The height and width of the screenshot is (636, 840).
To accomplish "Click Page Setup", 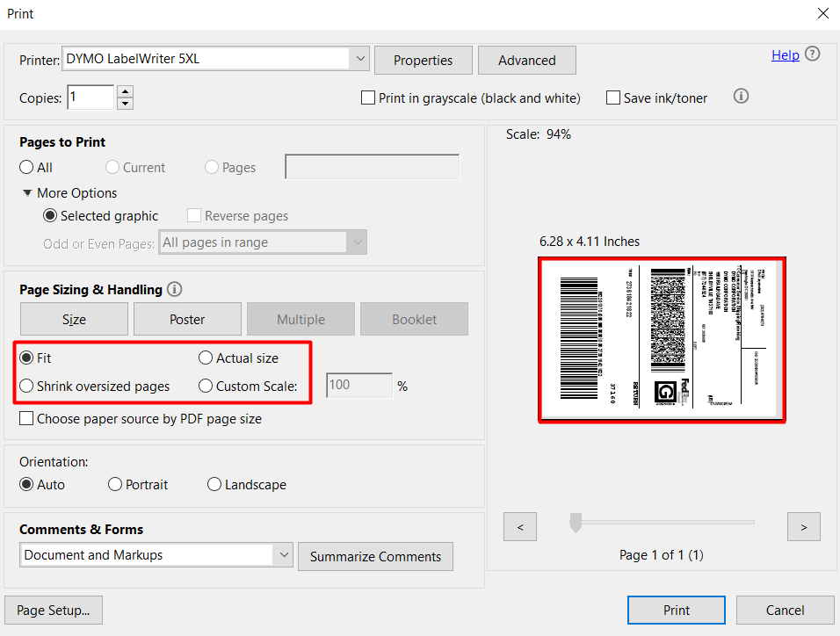I will 53,610.
